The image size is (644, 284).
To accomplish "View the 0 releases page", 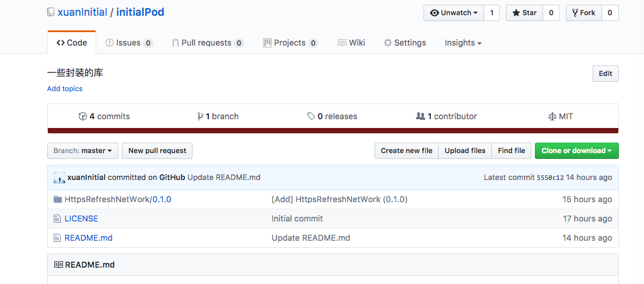I will coord(332,116).
